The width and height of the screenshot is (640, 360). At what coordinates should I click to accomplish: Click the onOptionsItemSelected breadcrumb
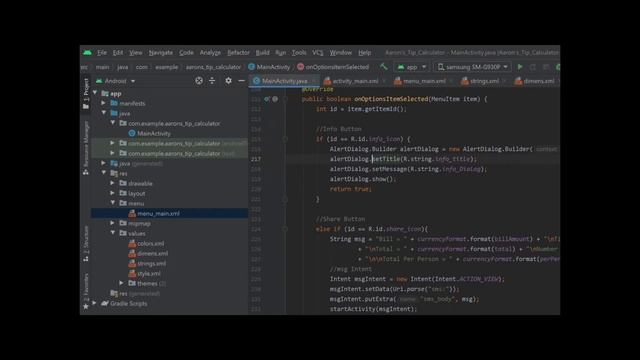point(333,67)
